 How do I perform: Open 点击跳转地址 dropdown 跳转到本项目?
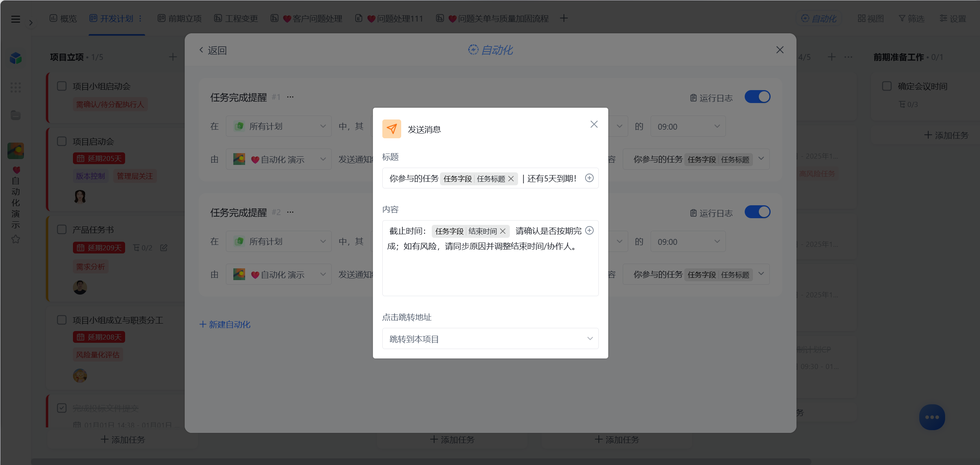coord(490,338)
